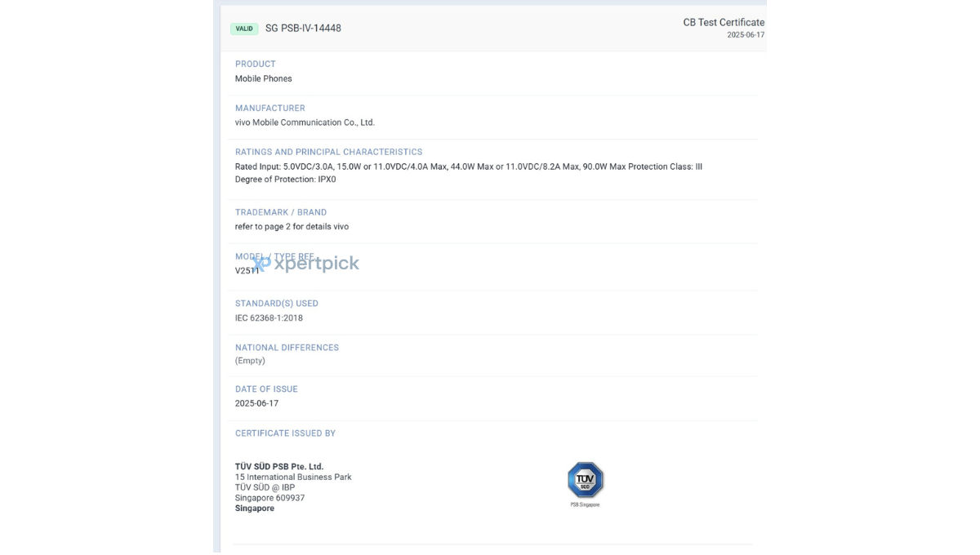The width and height of the screenshot is (980, 555).
Task: Select the Mobile Phones product value
Action: (x=263, y=78)
